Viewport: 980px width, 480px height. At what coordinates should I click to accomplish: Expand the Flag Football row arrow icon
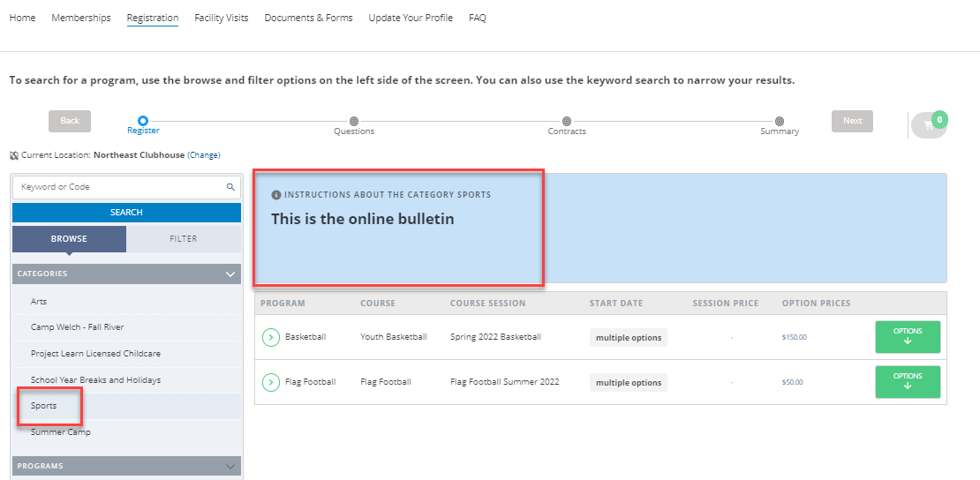(271, 383)
